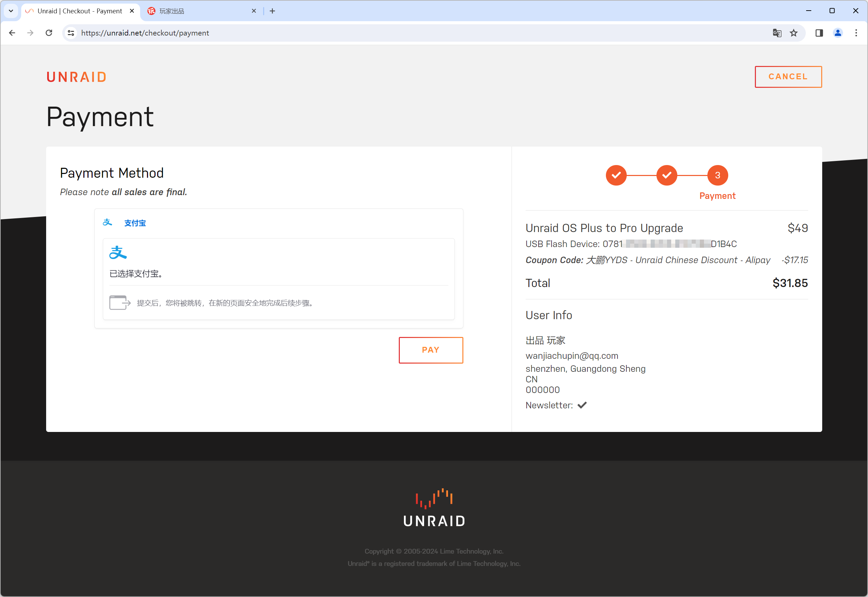Click the browser forward arrow
Image resolution: width=868 pixels, height=597 pixels.
[30, 33]
